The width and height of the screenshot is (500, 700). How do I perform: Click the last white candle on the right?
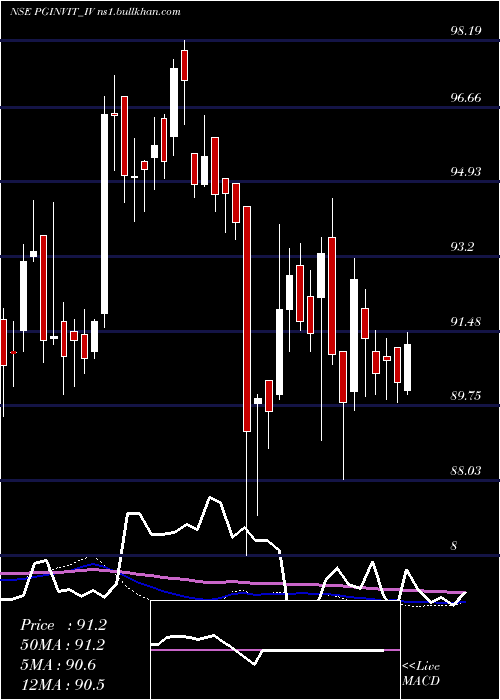(x=408, y=368)
